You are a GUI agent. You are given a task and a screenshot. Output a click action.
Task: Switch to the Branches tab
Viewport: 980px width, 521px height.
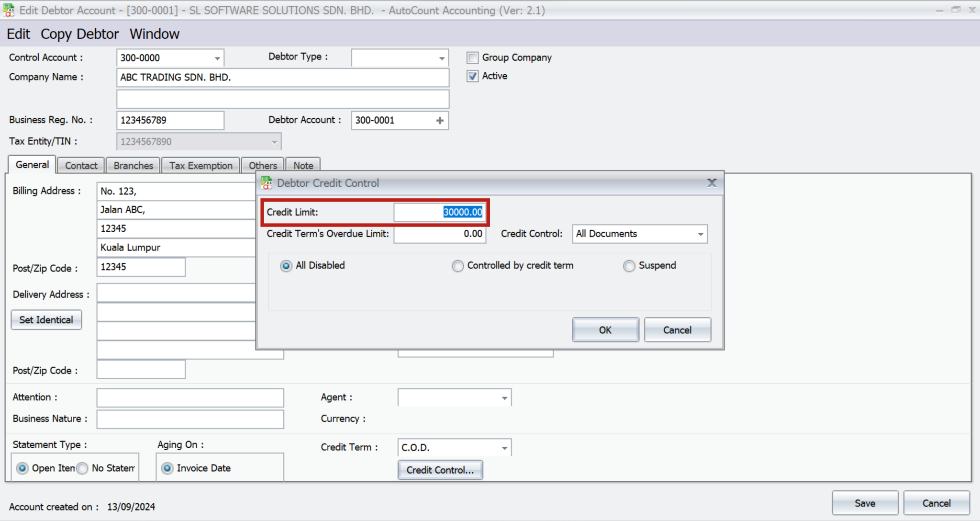[x=134, y=166]
